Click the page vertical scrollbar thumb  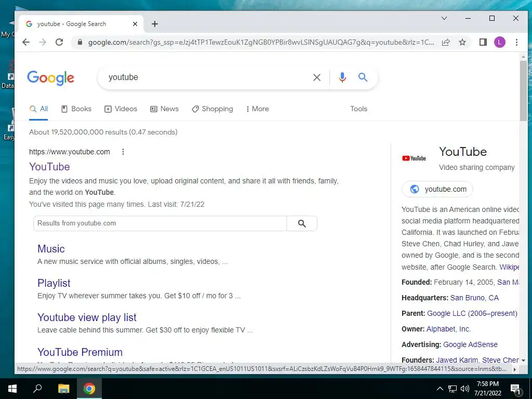coord(523,90)
